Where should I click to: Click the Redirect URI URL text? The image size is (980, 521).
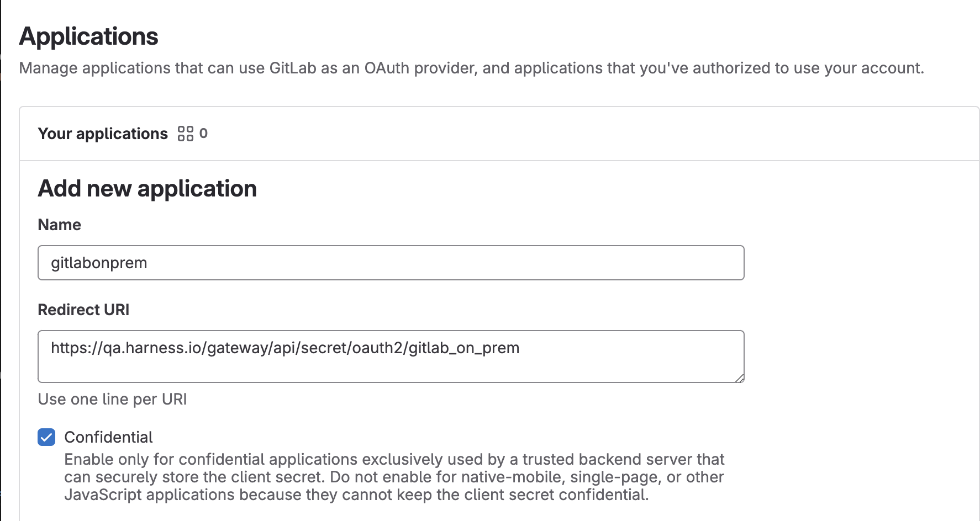pyautogui.click(x=285, y=348)
